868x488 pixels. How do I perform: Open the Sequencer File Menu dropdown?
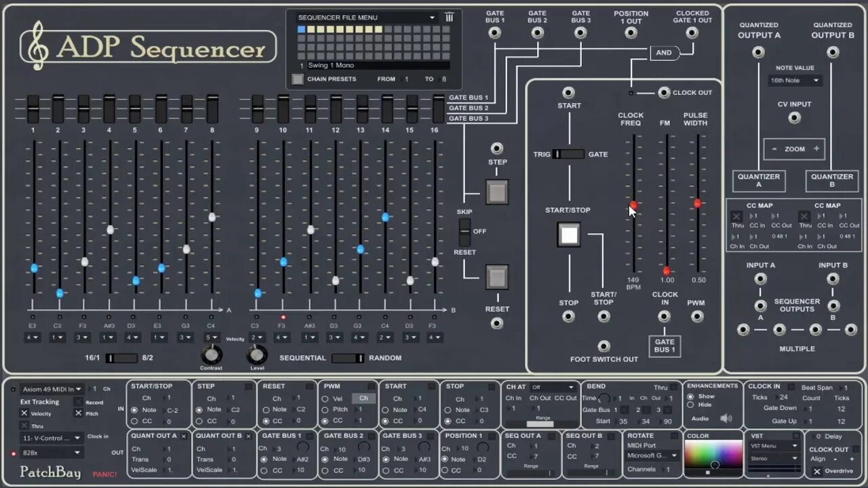tap(366, 18)
